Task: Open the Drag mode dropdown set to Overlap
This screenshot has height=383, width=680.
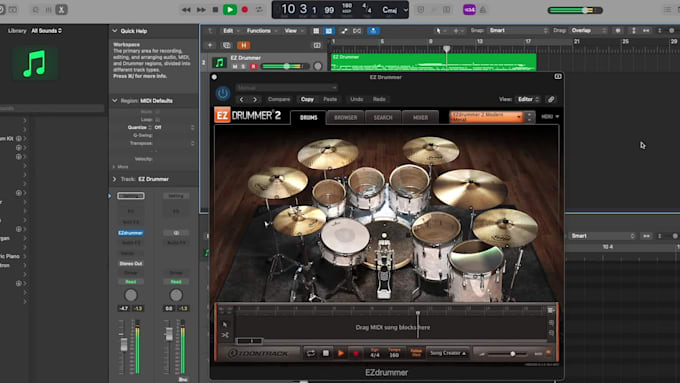Action: point(588,30)
